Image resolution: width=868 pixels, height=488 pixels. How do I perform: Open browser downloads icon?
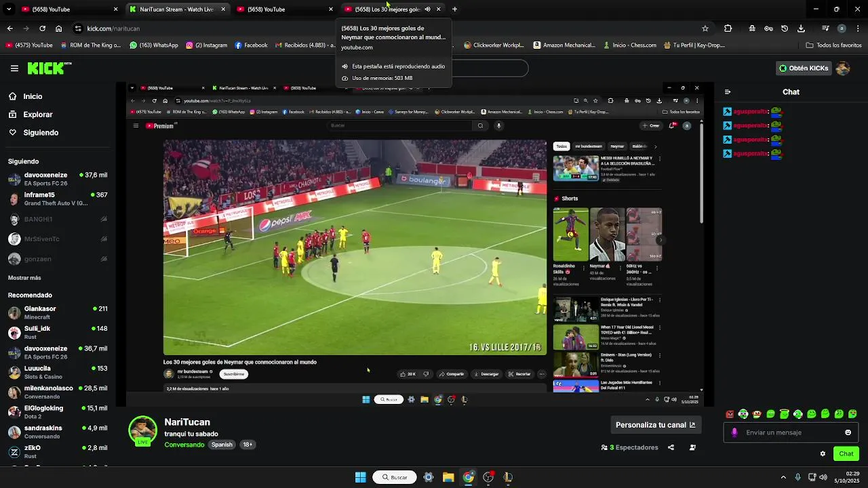coord(801,28)
